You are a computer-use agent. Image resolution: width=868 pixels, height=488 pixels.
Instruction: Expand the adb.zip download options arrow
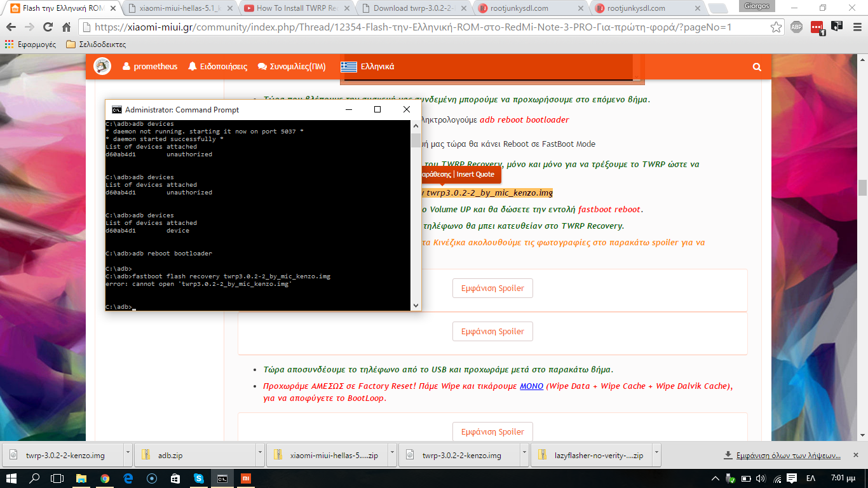(x=259, y=455)
